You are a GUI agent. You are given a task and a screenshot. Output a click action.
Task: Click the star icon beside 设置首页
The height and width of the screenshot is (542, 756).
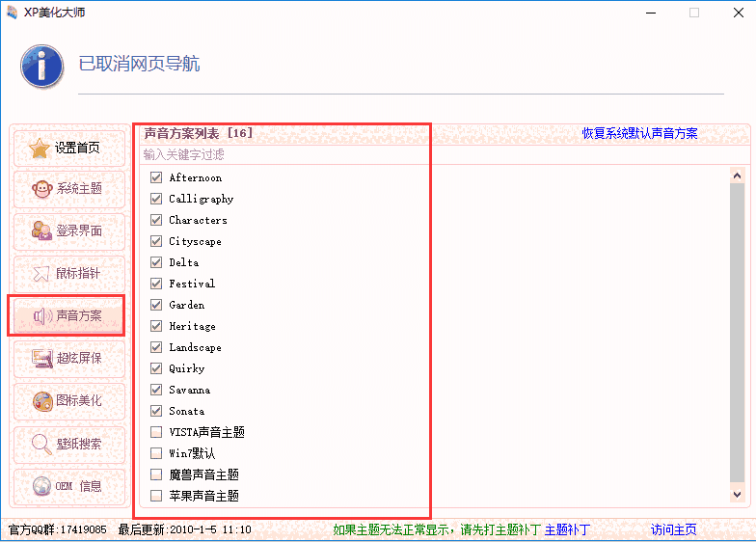39,149
